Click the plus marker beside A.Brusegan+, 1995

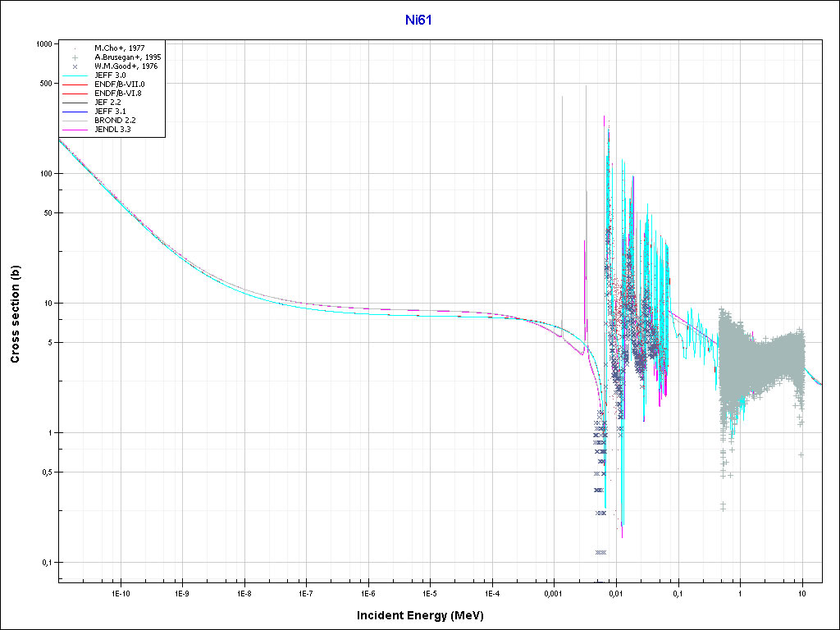[75, 57]
